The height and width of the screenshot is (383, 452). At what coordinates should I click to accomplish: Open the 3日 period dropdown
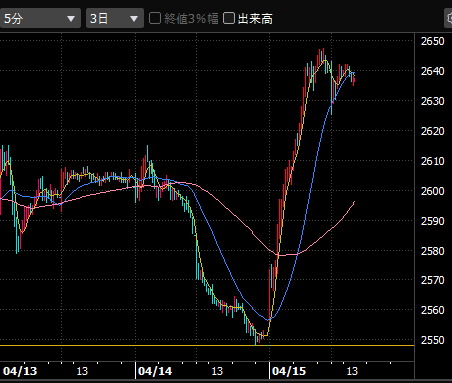[x=115, y=18]
